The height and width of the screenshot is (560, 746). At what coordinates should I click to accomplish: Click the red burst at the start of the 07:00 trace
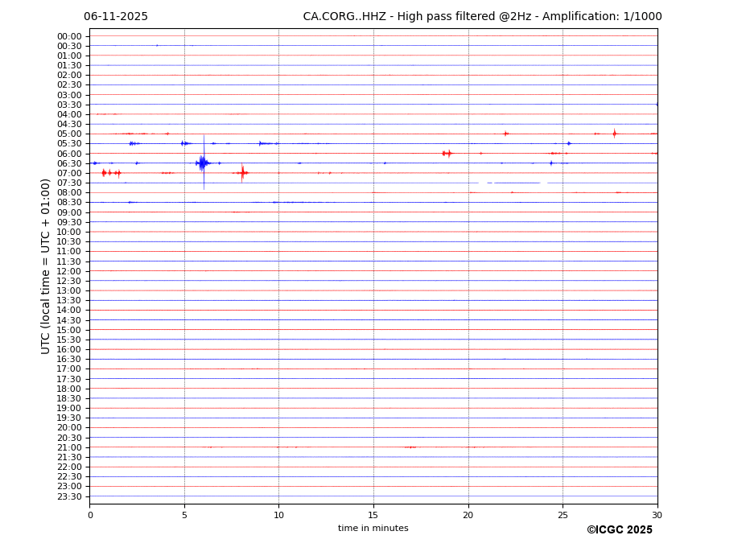coord(105,173)
